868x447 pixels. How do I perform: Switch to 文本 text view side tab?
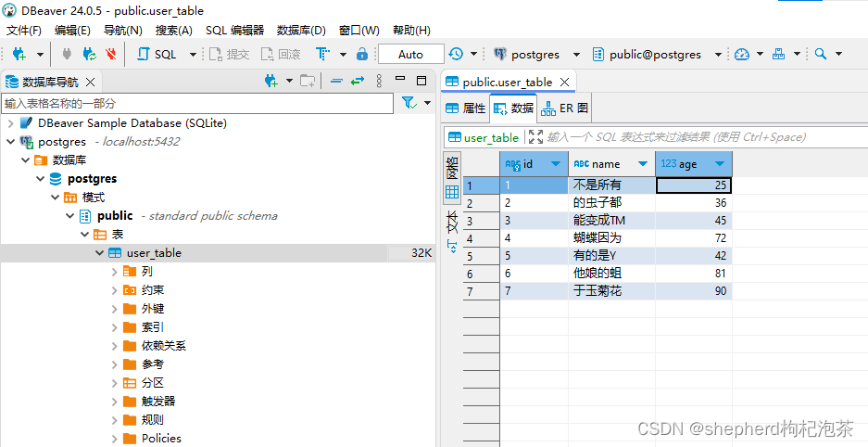pos(452,232)
